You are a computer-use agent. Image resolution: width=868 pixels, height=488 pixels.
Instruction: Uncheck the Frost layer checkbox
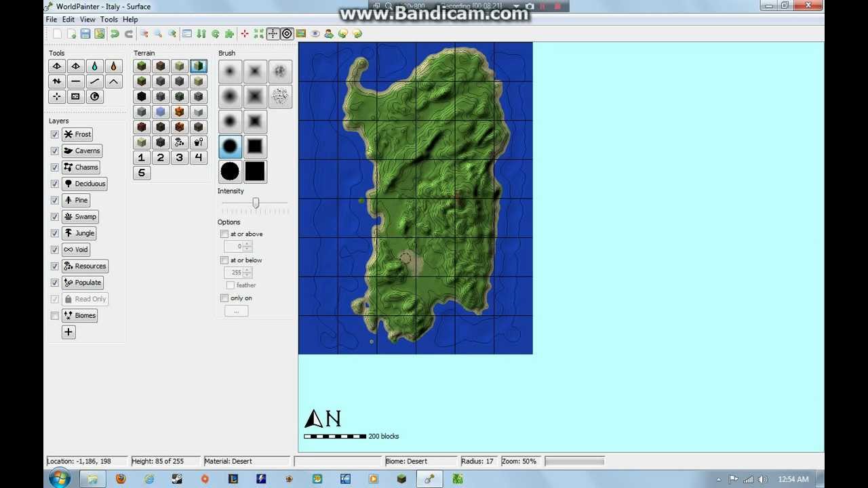[55, 134]
